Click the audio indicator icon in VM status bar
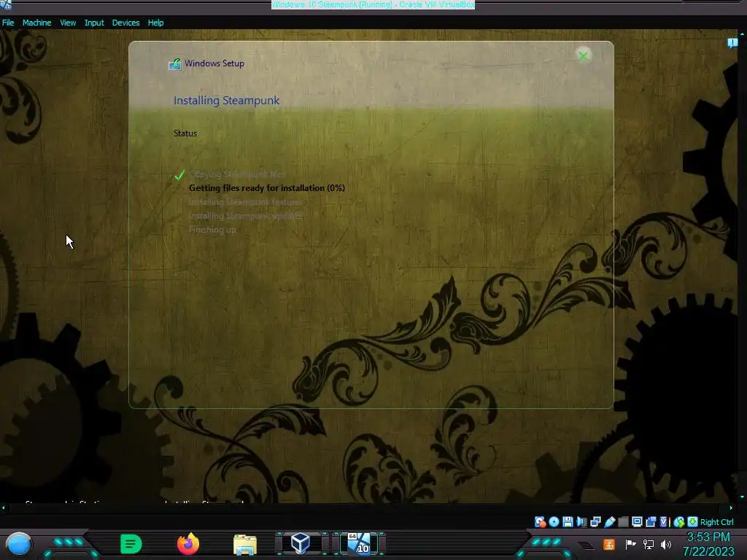 (x=581, y=522)
